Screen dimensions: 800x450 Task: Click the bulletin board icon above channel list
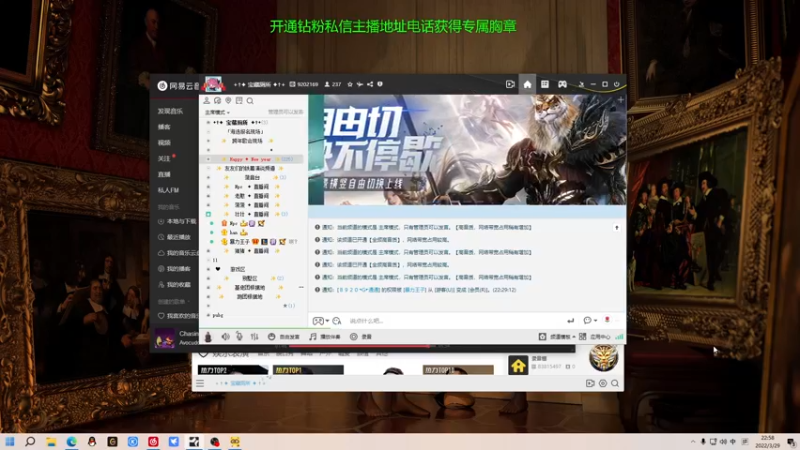(239, 101)
